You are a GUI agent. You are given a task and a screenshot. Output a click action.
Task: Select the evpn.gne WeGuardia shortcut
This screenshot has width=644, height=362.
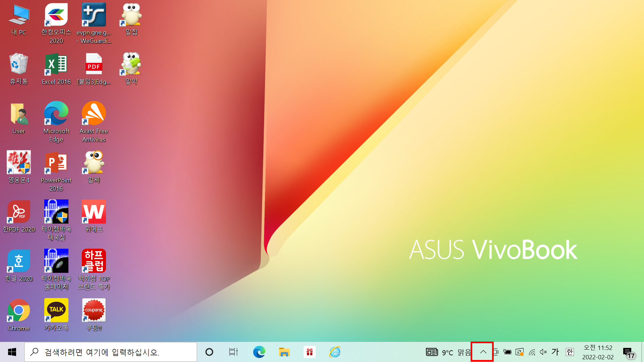(94, 23)
